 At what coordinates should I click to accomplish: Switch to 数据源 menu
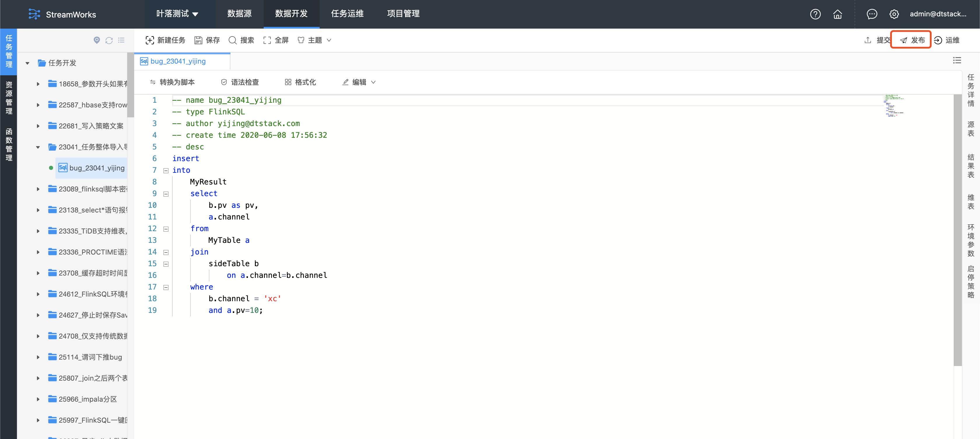click(x=239, y=14)
